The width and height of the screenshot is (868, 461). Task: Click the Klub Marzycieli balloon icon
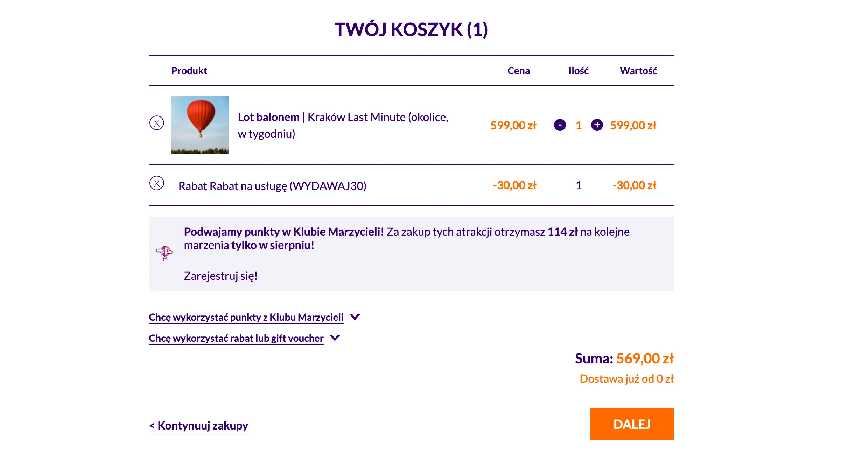click(x=164, y=253)
